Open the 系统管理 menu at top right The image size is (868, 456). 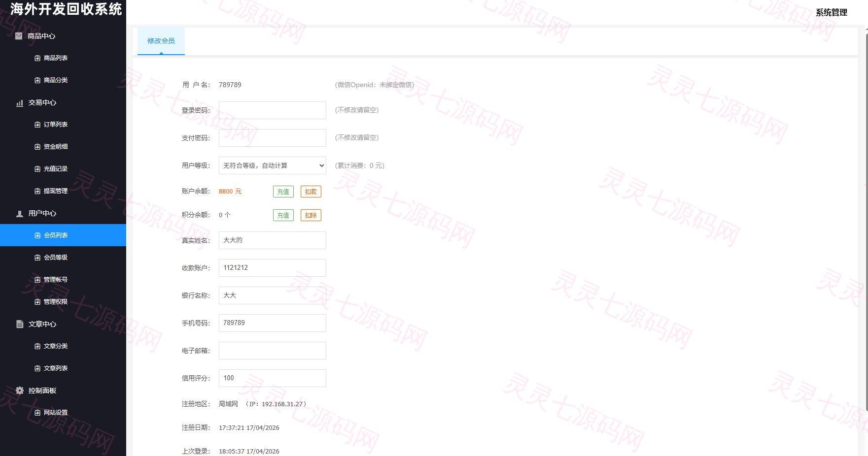pyautogui.click(x=832, y=12)
